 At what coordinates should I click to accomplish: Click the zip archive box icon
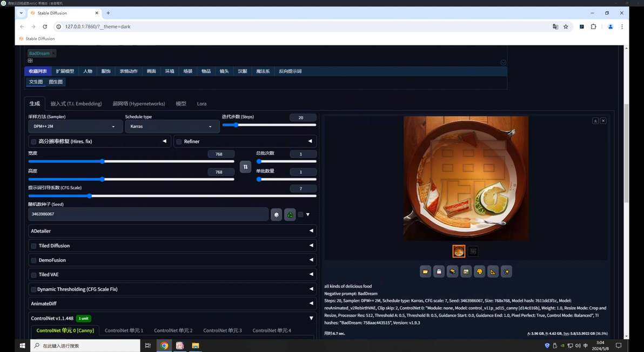[x=452, y=272]
